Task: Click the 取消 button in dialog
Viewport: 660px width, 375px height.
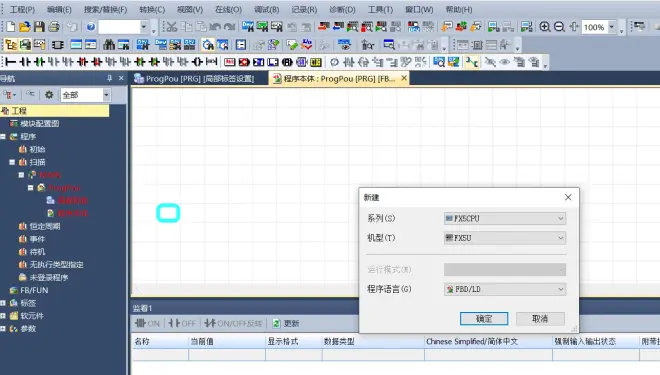Action: tap(540, 319)
